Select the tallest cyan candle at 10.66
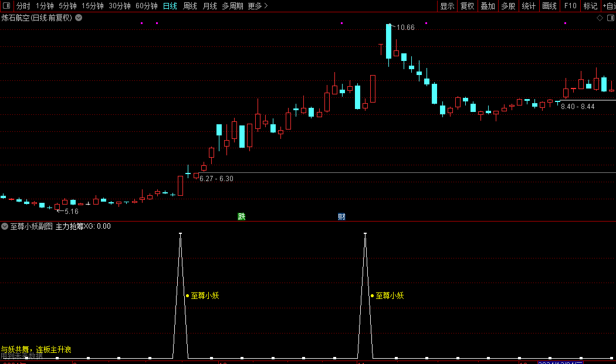 click(388, 41)
